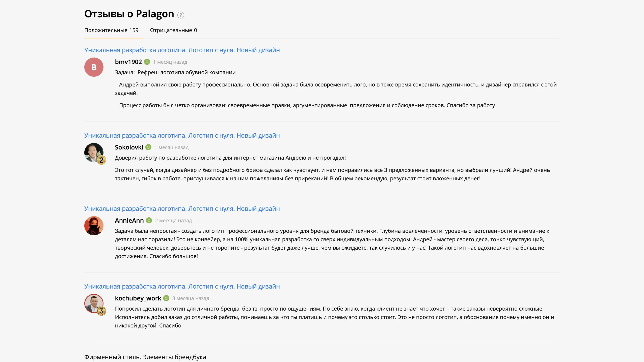The height and width of the screenshot is (362, 644).
Task: Click the Фирменный стиль. Элементы брендбука title
Action: 145,357
